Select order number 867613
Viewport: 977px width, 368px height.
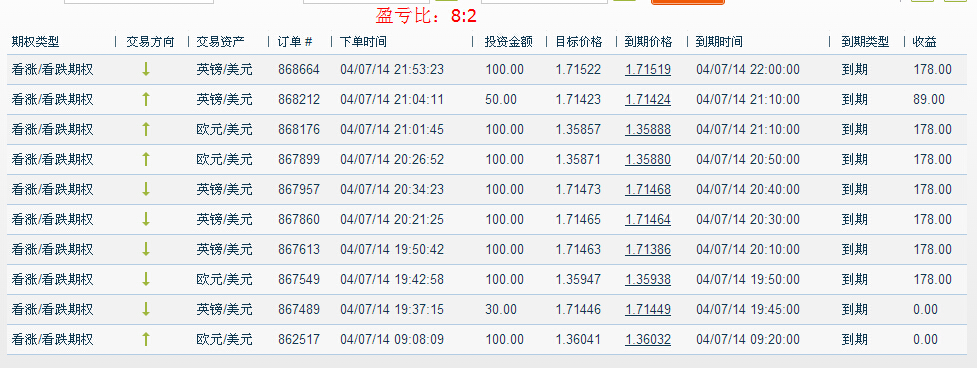(x=298, y=250)
